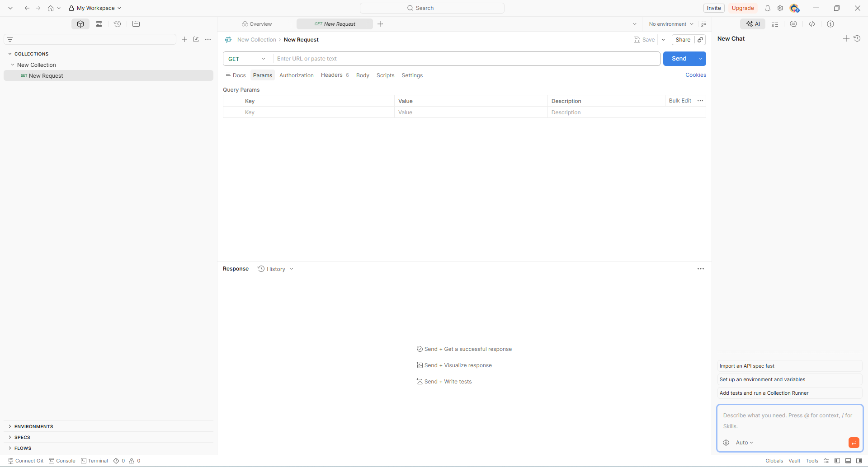868x467 pixels.
Task: Click the Invite button
Action: [714, 8]
